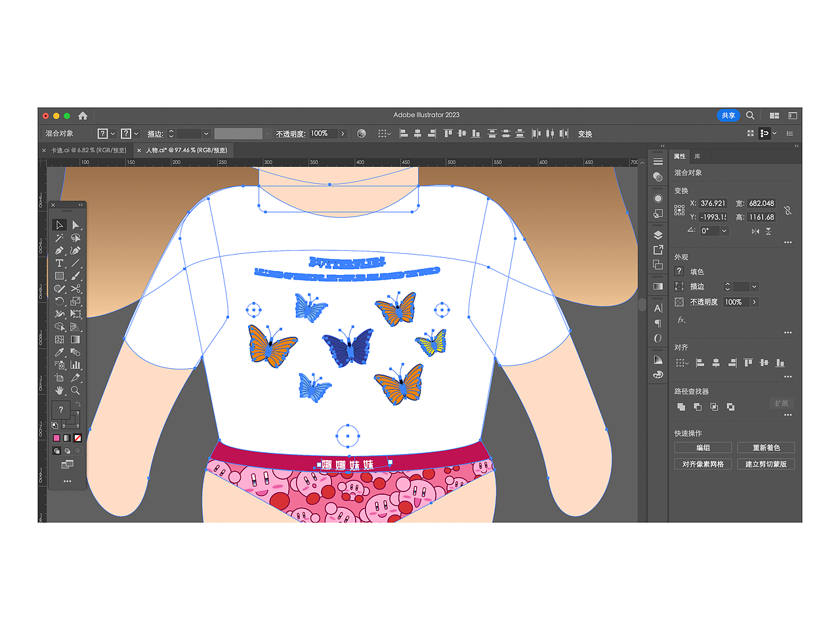Select the Direct Selection tool
The height and width of the screenshot is (630, 840).
pos(75,225)
